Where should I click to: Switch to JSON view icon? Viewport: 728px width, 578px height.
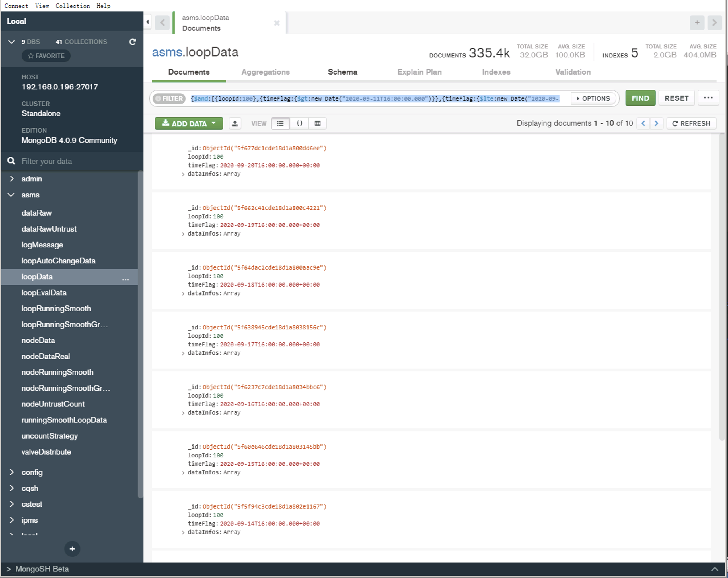point(299,123)
